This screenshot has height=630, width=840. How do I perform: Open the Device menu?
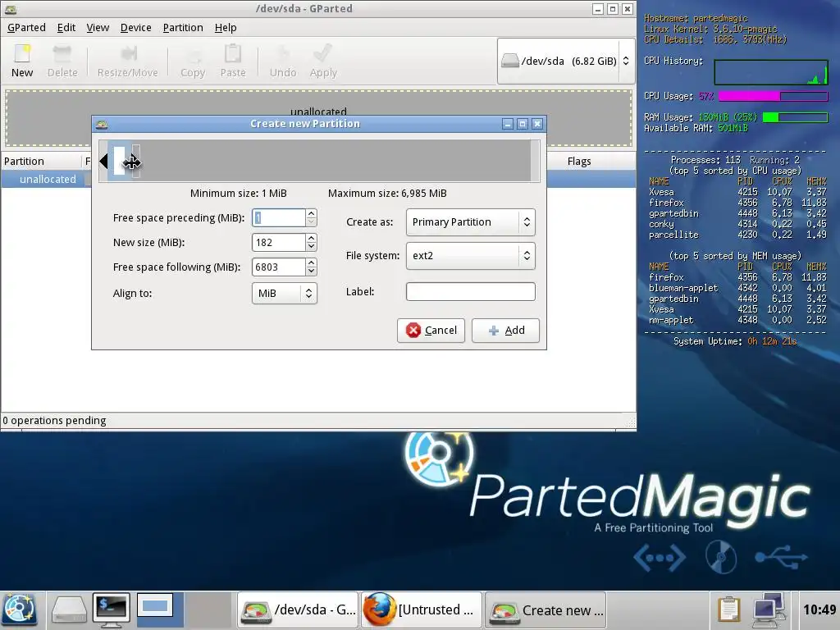coord(135,27)
